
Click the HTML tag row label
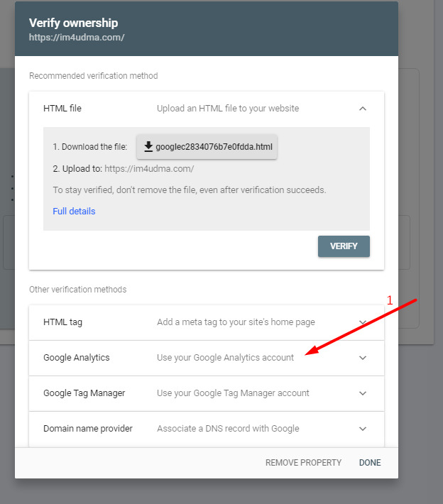[x=62, y=322]
